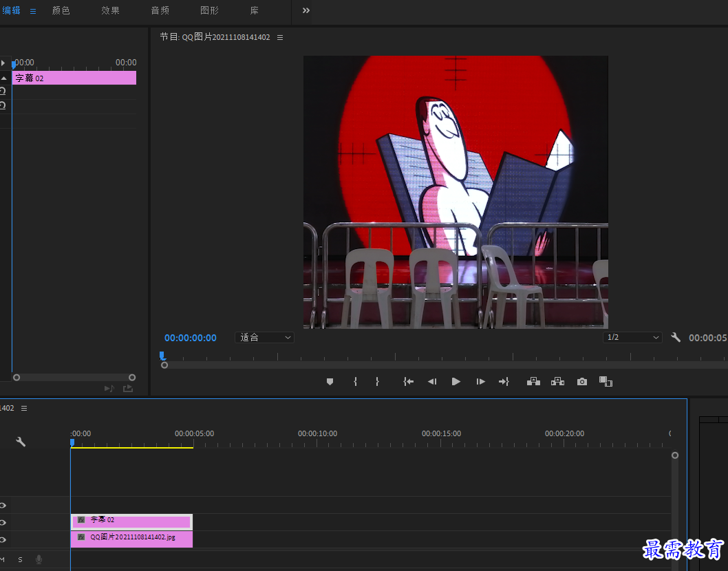Click the program duration timecode 00:00:05
Image resolution: width=728 pixels, height=571 pixels.
click(x=707, y=338)
